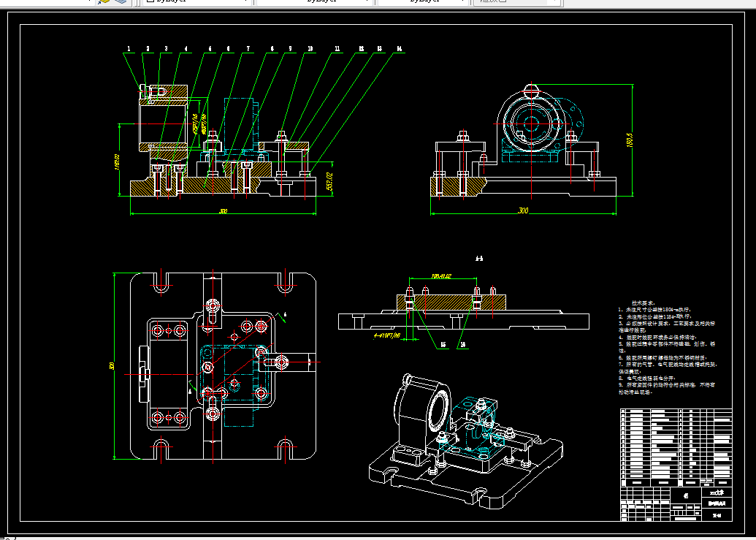The height and width of the screenshot is (540, 756).
Task: Select section cut marker A at plan view lower left
Action: click(191, 392)
